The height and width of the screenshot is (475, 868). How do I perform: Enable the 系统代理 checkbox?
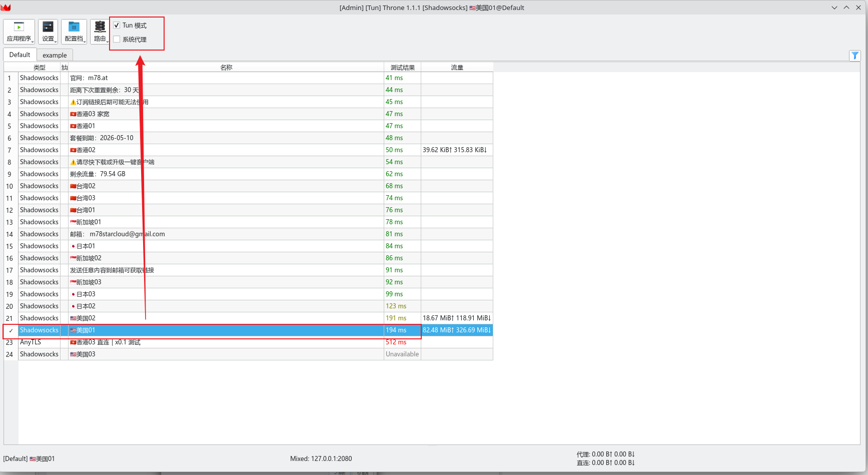pos(117,39)
